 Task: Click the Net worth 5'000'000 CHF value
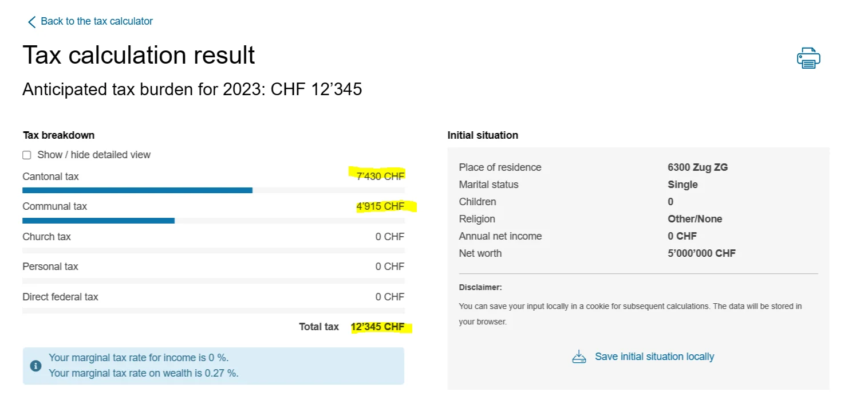coord(702,253)
